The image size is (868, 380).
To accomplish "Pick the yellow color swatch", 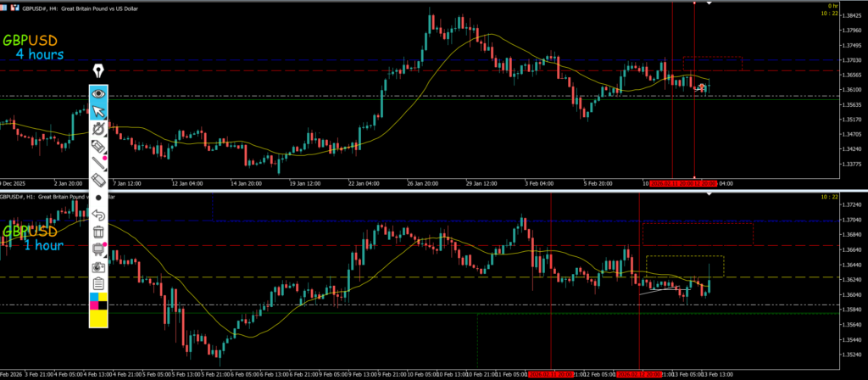I will (x=98, y=318).
